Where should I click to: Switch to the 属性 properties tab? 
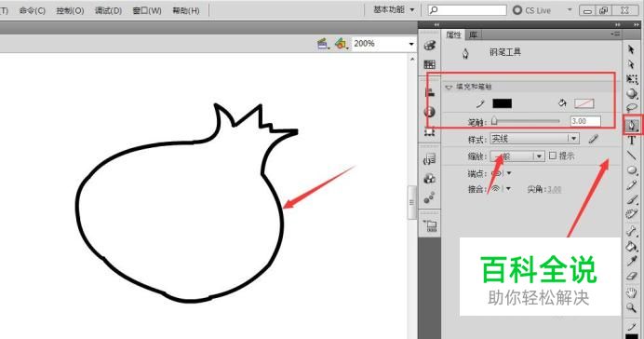pos(453,35)
